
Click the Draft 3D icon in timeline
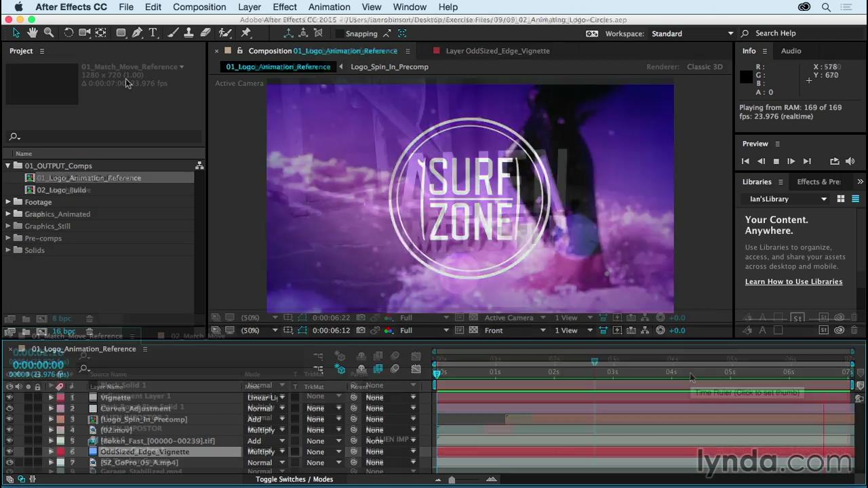340,369
